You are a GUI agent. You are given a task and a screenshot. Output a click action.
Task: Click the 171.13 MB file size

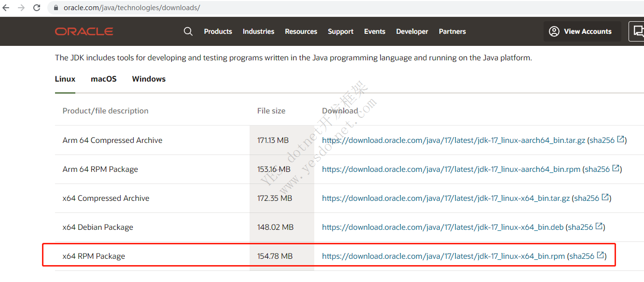pyautogui.click(x=273, y=141)
